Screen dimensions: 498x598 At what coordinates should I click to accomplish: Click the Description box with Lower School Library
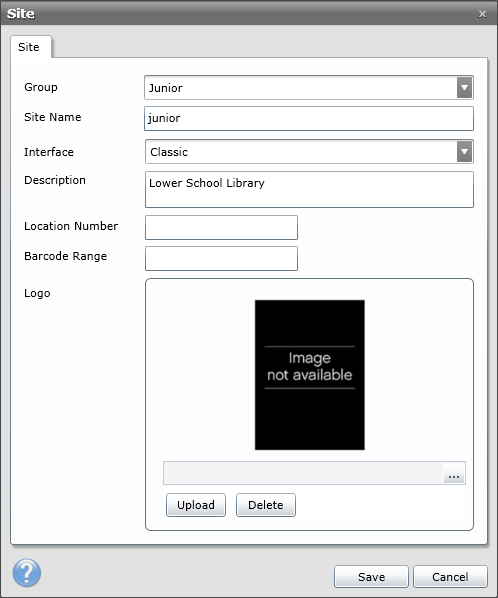coord(309,190)
